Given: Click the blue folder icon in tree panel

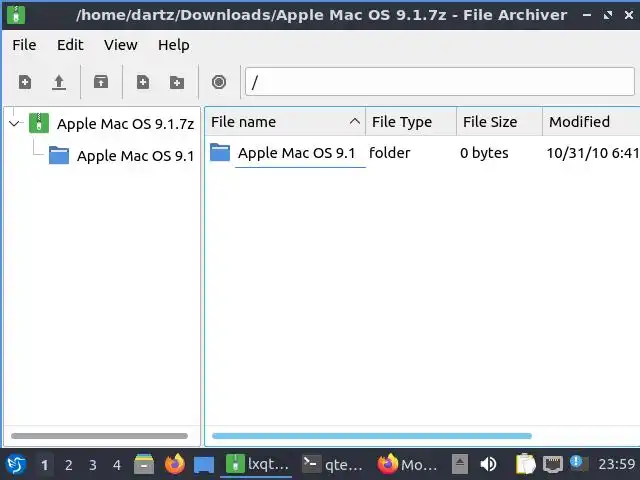Looking at the screenshot, I should coord(59,155).
